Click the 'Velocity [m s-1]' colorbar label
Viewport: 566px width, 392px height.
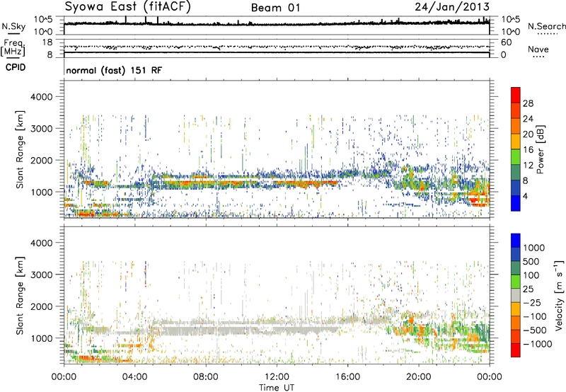[559, 295]
